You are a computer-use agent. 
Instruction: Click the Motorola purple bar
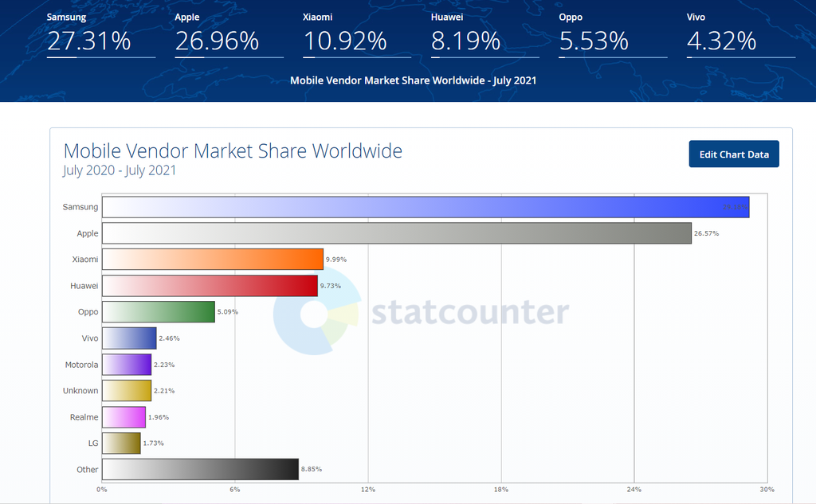coord(127,364)
